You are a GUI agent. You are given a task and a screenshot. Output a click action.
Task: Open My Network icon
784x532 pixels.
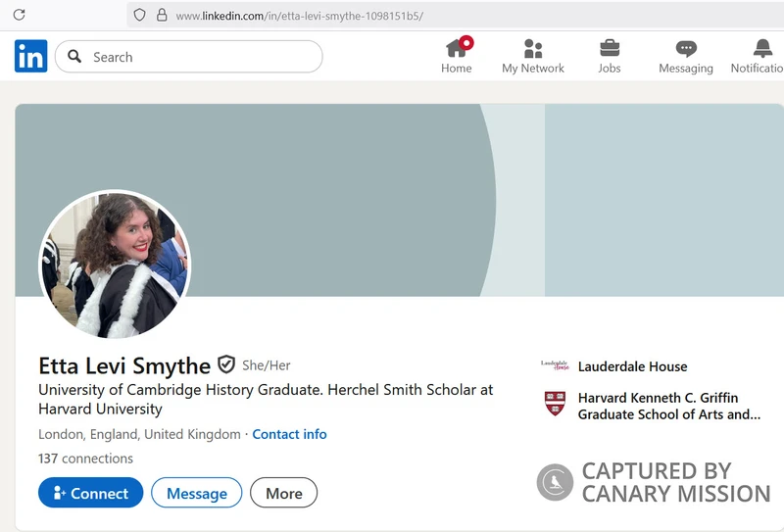pyautogui.click(x=533, y=48)
